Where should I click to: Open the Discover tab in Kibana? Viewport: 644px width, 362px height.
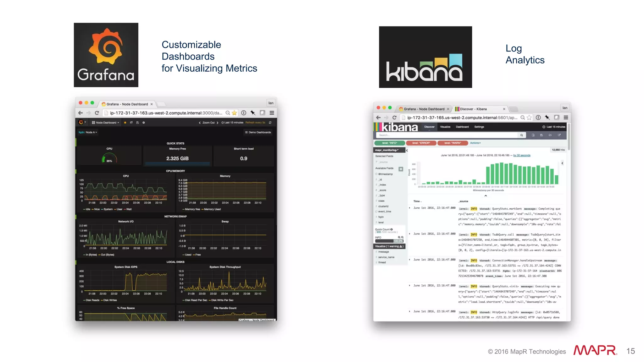(x=429, y=127)
